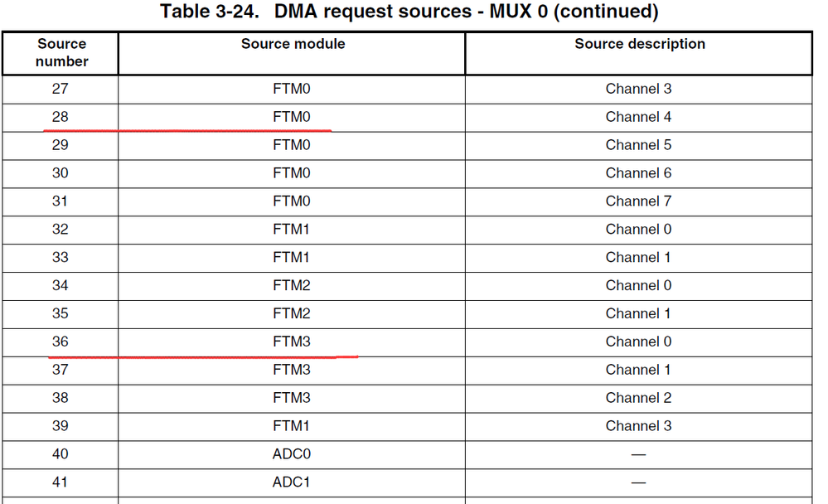828x504 pixels.
Task: Click 'Channel 2' description cell
Action: [638, 398]
